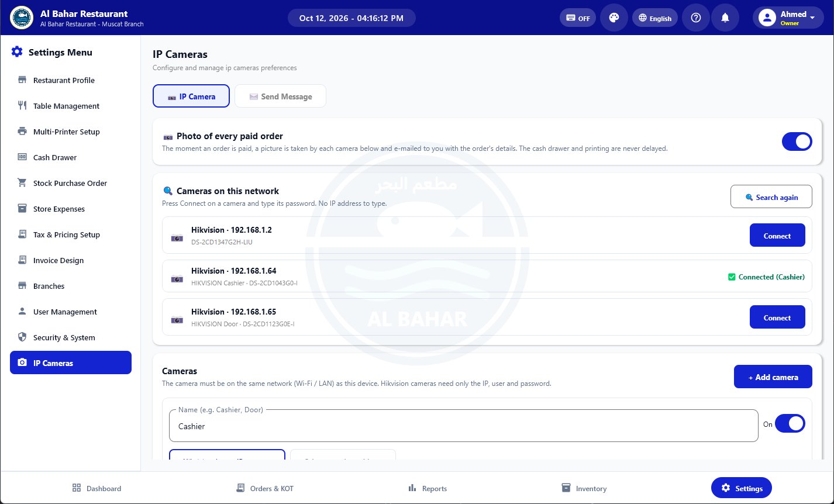Open Invoice Design in settings menu
The height and width of the screenshot is (504, 834).
coord(71,260)
